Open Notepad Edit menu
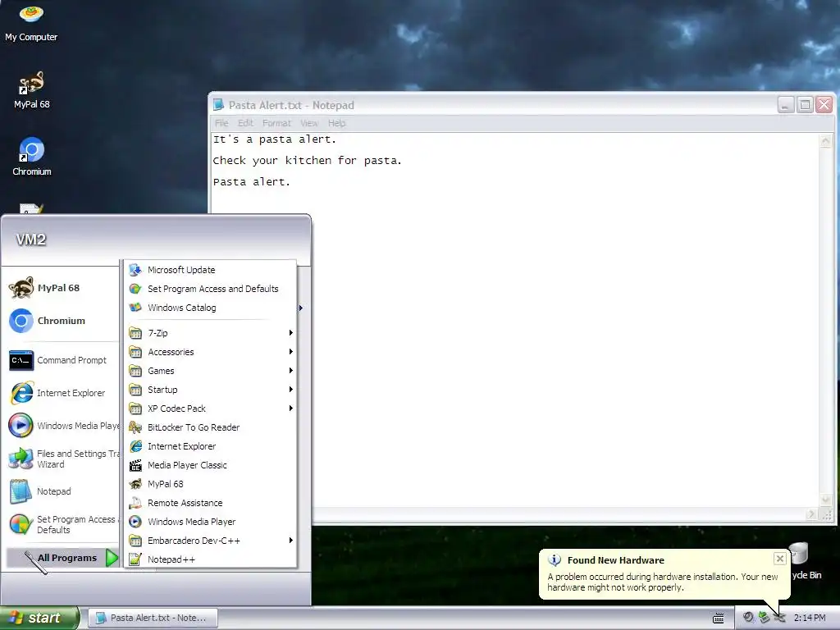 pos(245,123)
